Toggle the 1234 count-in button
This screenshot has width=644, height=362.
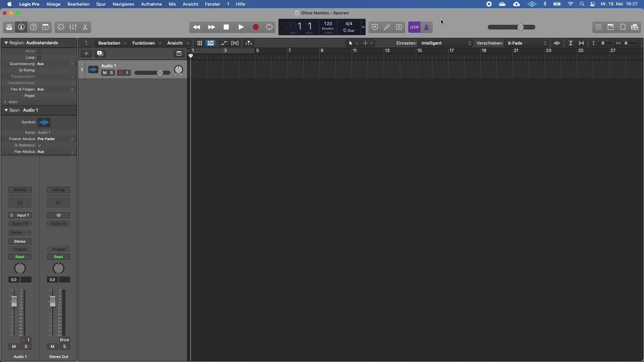(x=414, y=27)
